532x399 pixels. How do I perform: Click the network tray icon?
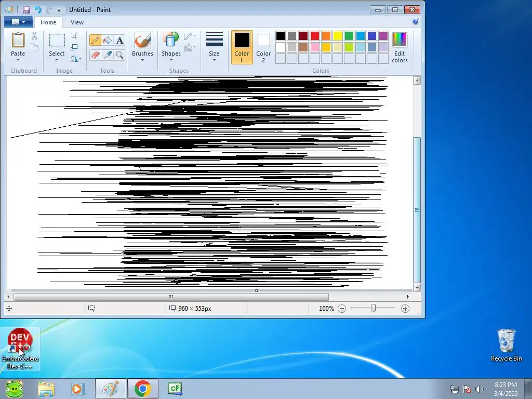click(454, 389)
